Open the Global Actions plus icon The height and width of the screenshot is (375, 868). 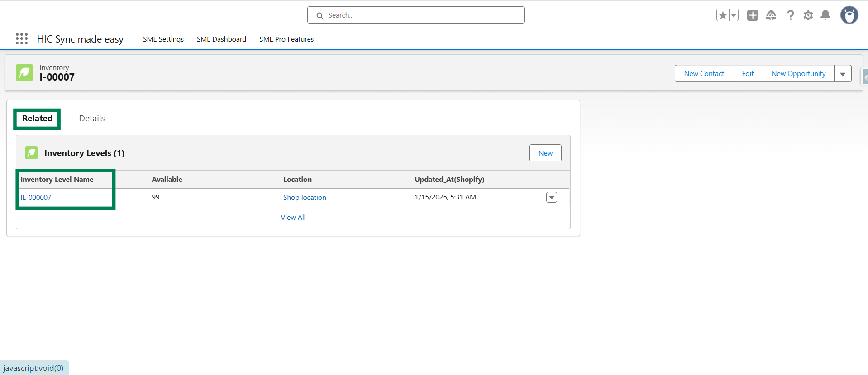pyautogui.click(x=753, y=15)
